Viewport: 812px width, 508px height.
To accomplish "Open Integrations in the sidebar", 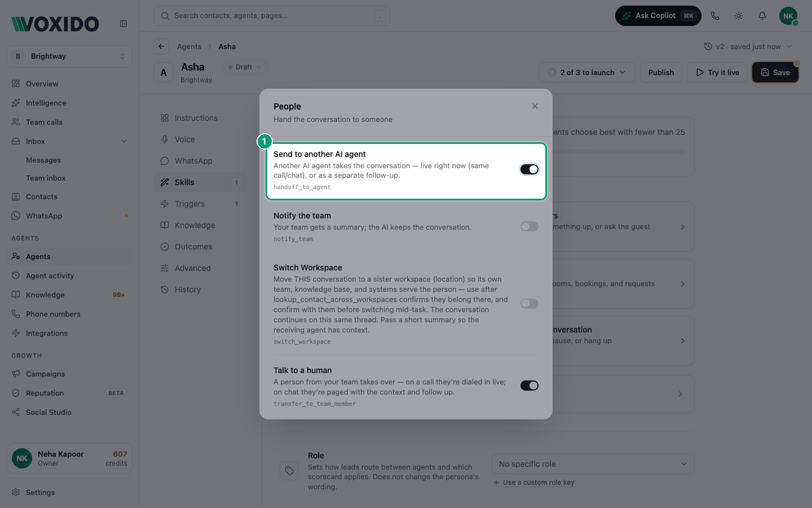I will (x=70, y=333).
